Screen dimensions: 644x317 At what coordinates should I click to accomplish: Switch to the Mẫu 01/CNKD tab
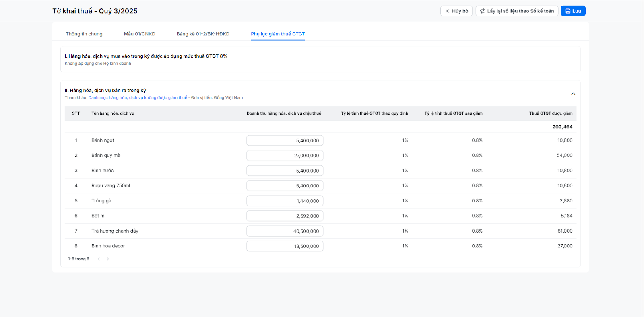coord(139,34)
